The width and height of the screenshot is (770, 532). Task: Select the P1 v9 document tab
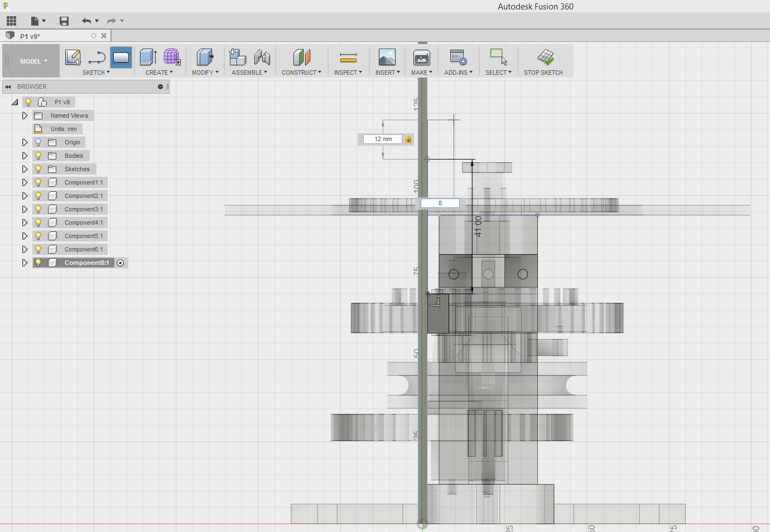click(56, 36)
